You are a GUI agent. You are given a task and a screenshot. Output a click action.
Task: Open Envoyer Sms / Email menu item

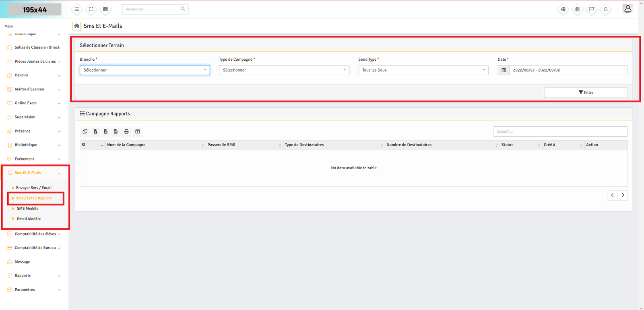[x=34, y=188]
